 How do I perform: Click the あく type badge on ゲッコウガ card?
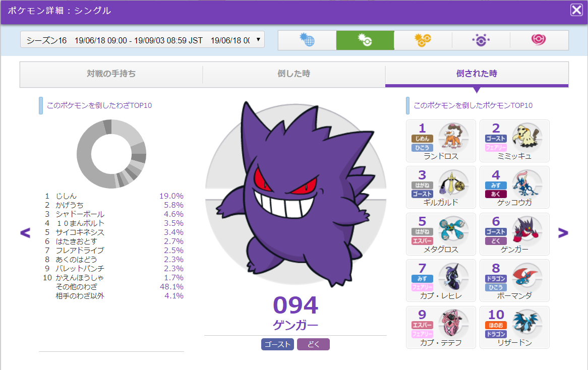[x=496, y=194]
